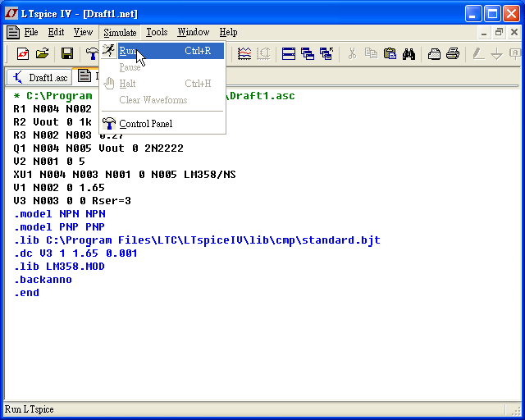The width and height of the screenshot is (525, 420).
Task: Click the '.model PNP PNP' line
Action: click(59, 226)
